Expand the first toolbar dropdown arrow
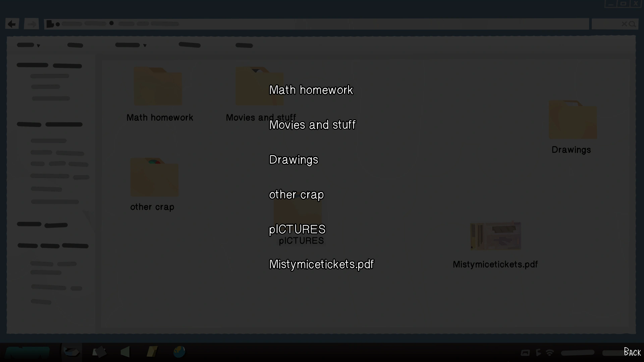This screenshot has width=644, height=362. click(x=39, y=46)
